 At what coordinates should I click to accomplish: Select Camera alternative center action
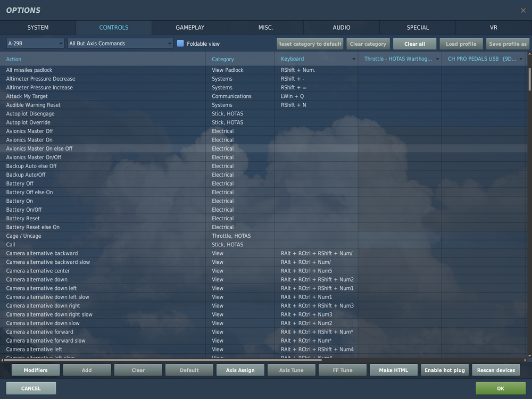click(38, 271)
